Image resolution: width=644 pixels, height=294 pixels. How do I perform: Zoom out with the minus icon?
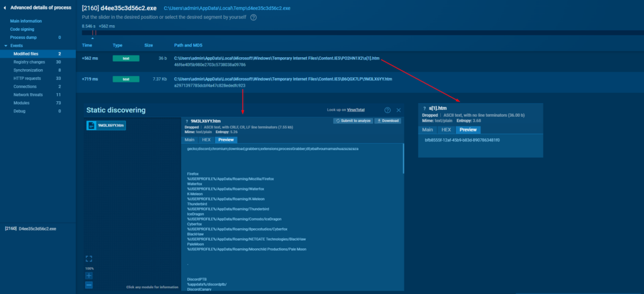[x=89, y=285]
